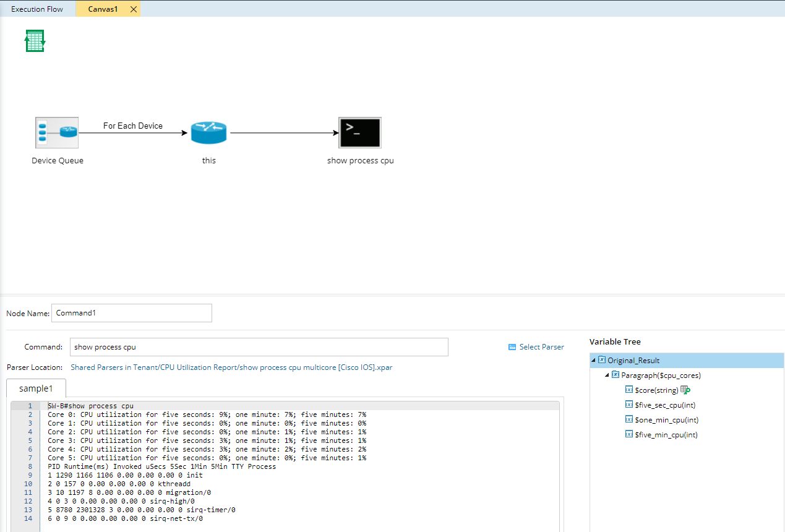
Task: Click the line ending with 'kthreadd'
Action: [119, 484]
